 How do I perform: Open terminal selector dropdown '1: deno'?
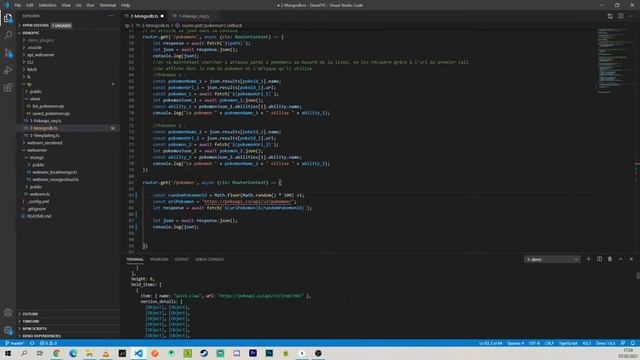coord(552,260)
